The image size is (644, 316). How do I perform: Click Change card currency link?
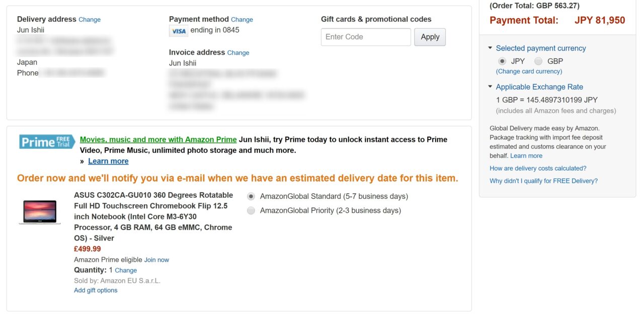[529, 71]
